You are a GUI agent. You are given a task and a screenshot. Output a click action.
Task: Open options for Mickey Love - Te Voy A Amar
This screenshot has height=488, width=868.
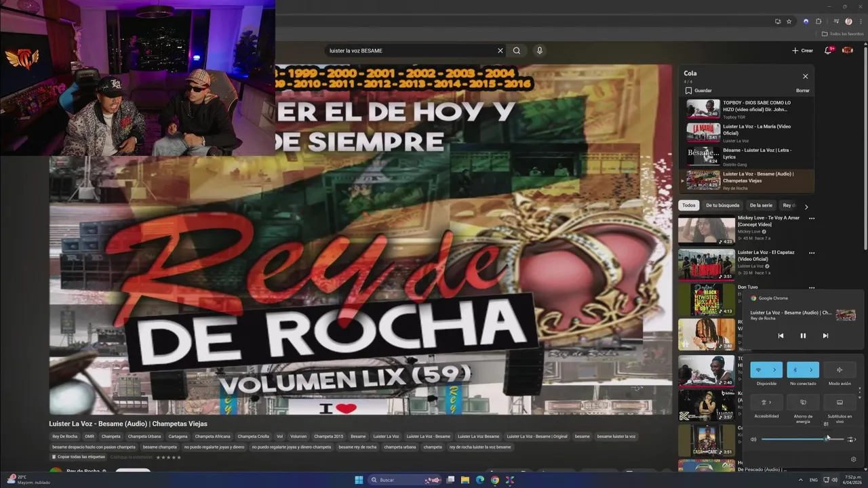(812, 218)
